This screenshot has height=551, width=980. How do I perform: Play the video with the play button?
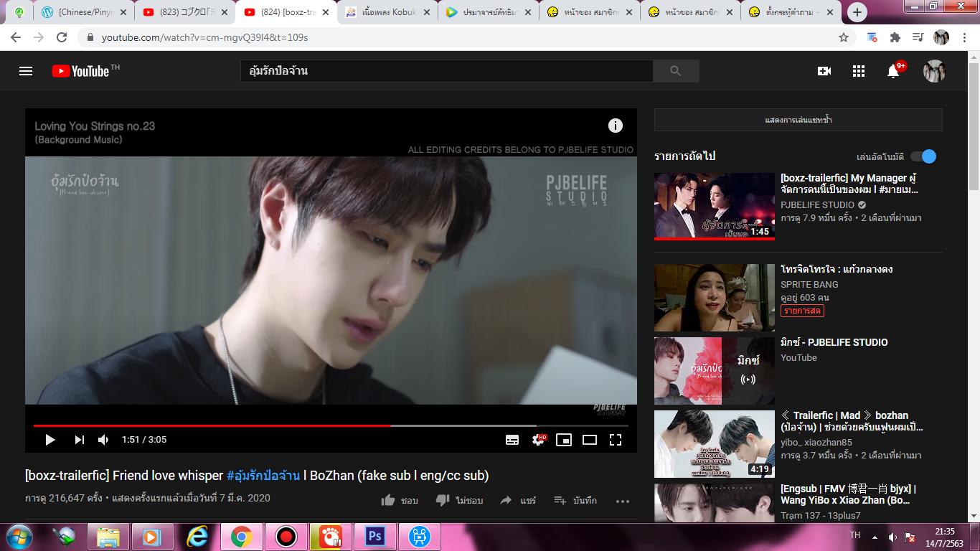click(50, 440)
